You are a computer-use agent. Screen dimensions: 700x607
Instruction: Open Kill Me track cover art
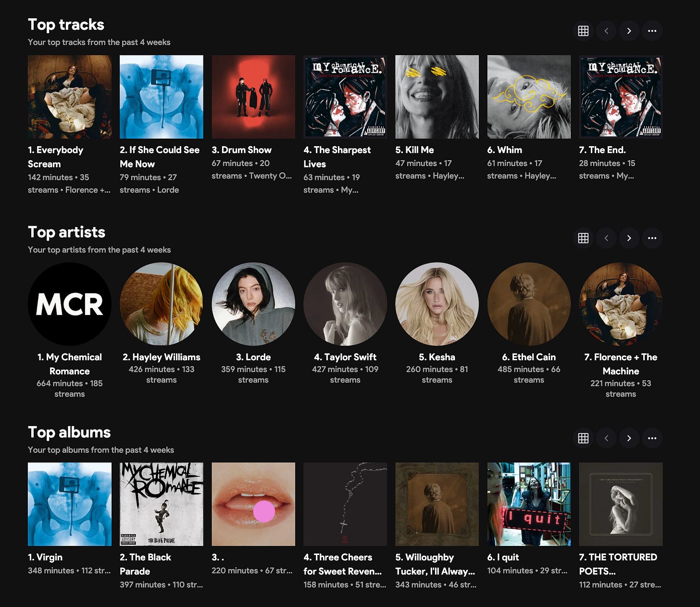tap(437, 97)
